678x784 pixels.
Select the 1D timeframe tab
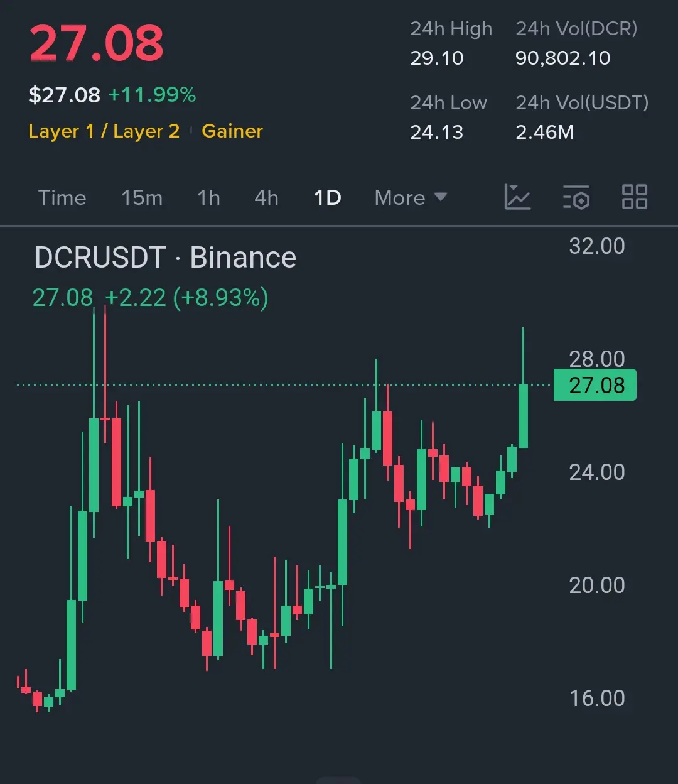point(328,198)
